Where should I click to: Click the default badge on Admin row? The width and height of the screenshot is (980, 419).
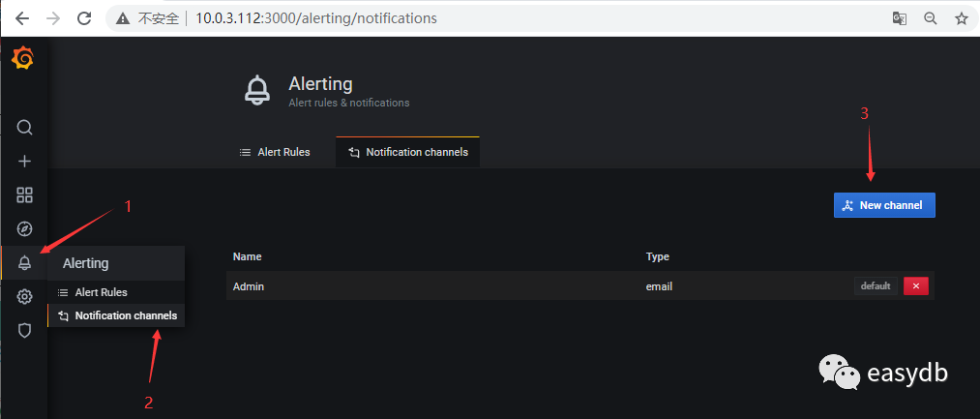[x=876, y=285]
